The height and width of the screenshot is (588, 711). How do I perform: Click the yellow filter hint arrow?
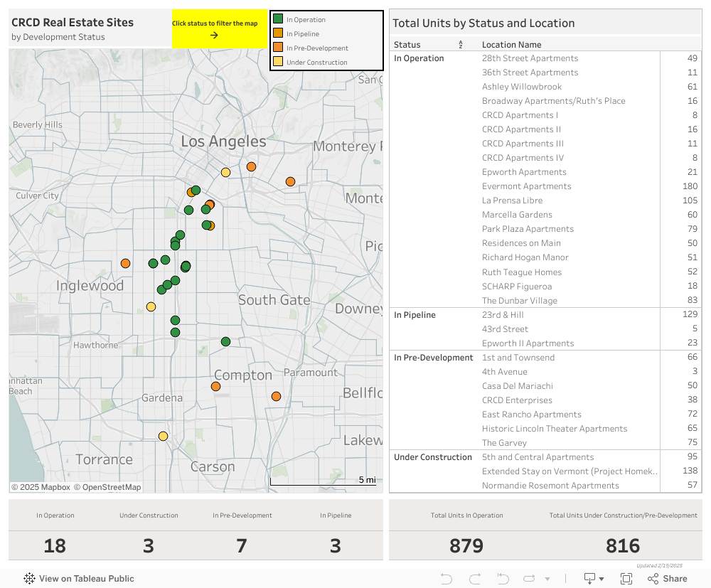214,35
